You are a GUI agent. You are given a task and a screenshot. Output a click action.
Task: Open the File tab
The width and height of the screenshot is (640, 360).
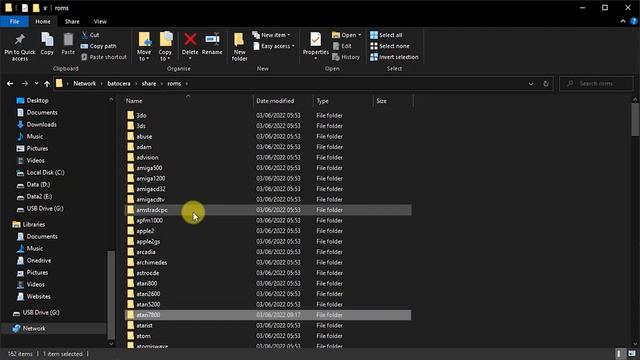[x=14, y=22]
